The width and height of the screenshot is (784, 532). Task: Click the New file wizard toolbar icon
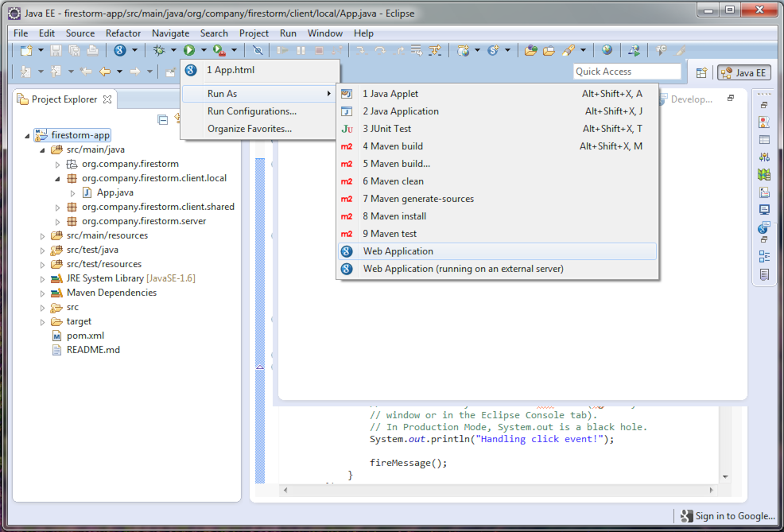pyautogui.click(x=26, y=50)
